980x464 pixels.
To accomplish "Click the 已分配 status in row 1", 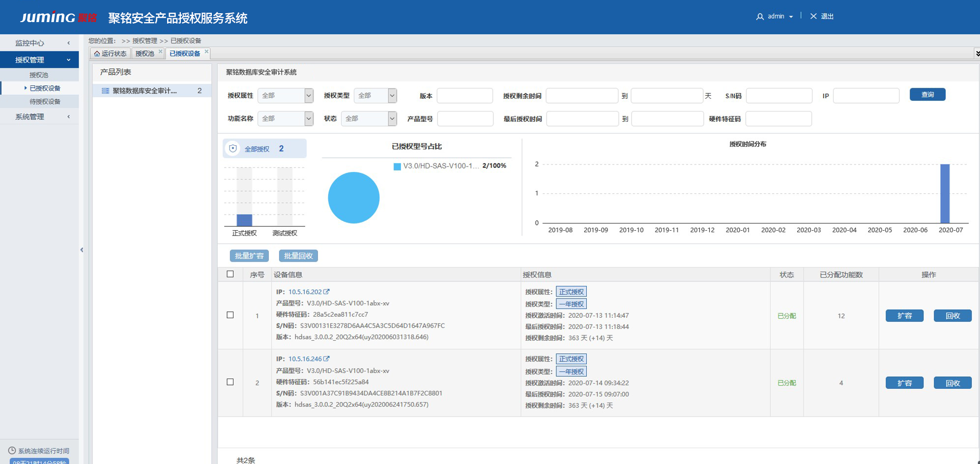I will click(x=786, y=316).
